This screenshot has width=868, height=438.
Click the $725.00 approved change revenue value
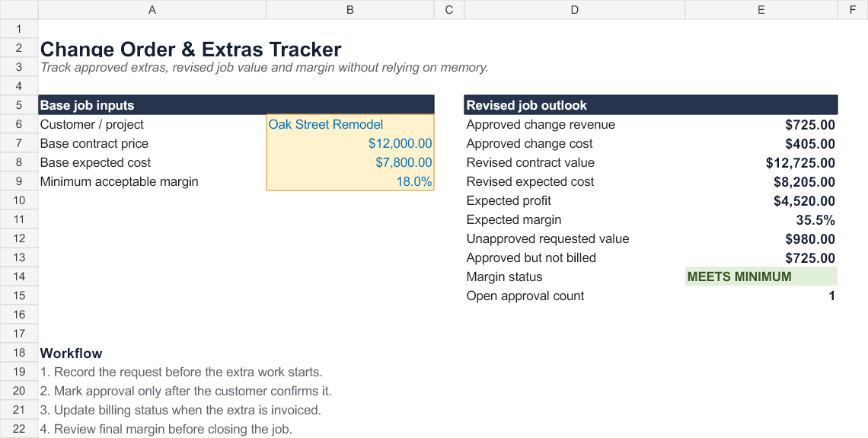(x=810, y=125)
